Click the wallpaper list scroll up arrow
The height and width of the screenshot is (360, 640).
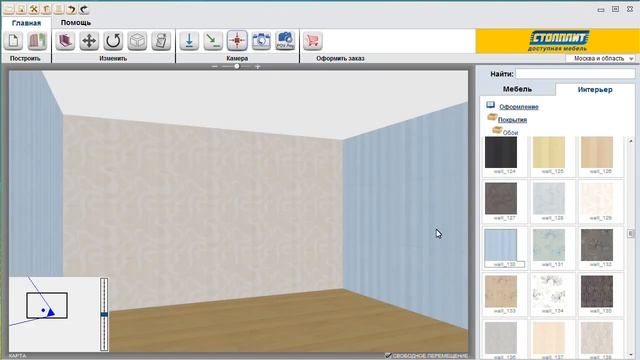pos(631,141)
